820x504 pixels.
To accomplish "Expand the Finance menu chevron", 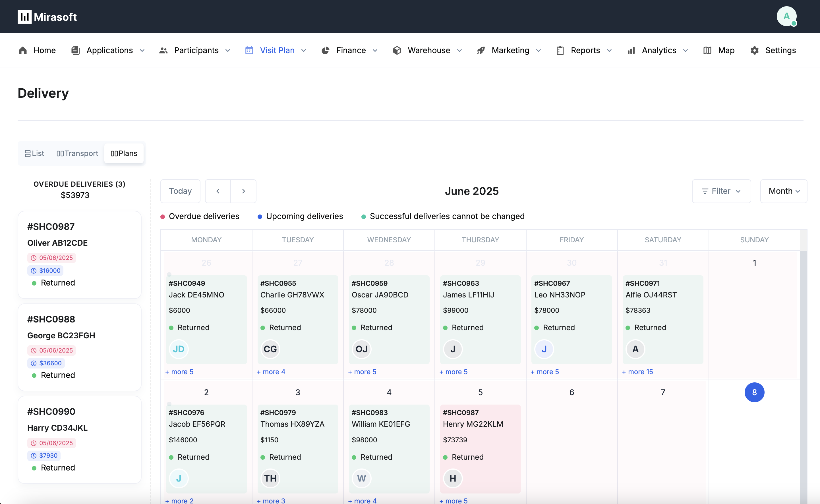I will pyautogui.click(x=375, y=50).
